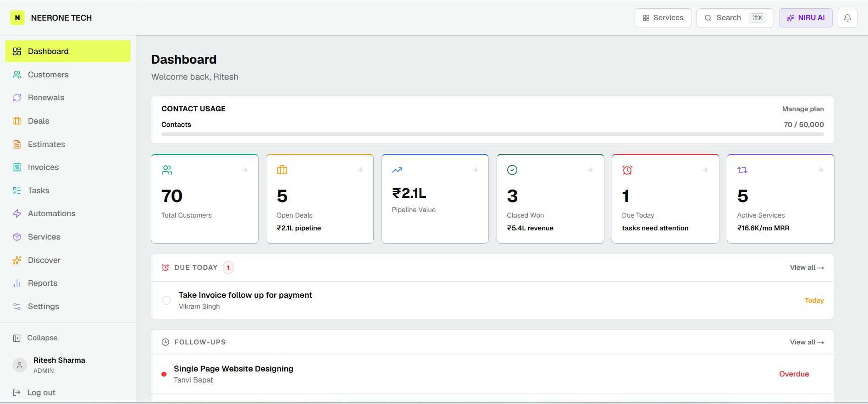Click the ₹5.4L revenue text
The width and height of the screenshot is (868, 404).
point(530,228)
